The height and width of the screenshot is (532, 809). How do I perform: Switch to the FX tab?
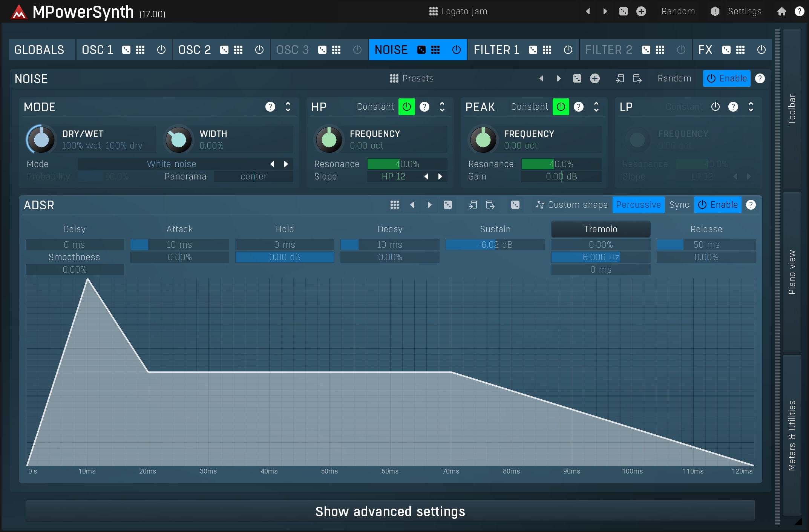click(705, 50)
